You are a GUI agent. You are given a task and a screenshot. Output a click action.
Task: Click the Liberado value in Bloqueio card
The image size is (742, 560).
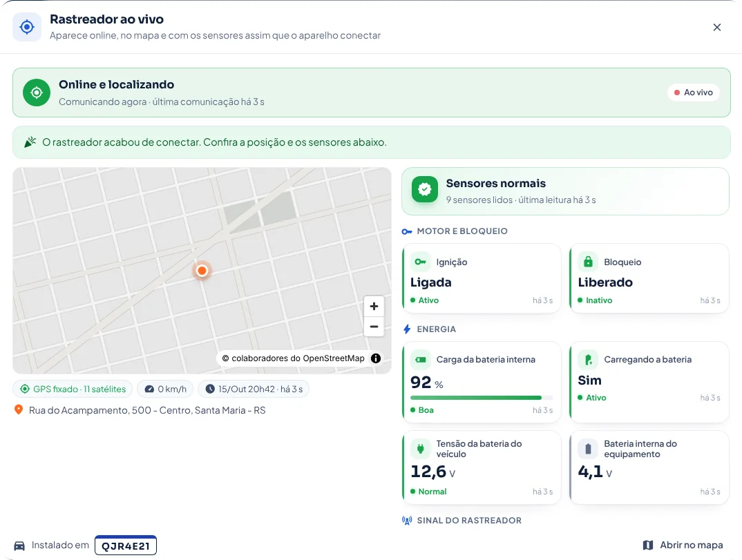[605, 282]
